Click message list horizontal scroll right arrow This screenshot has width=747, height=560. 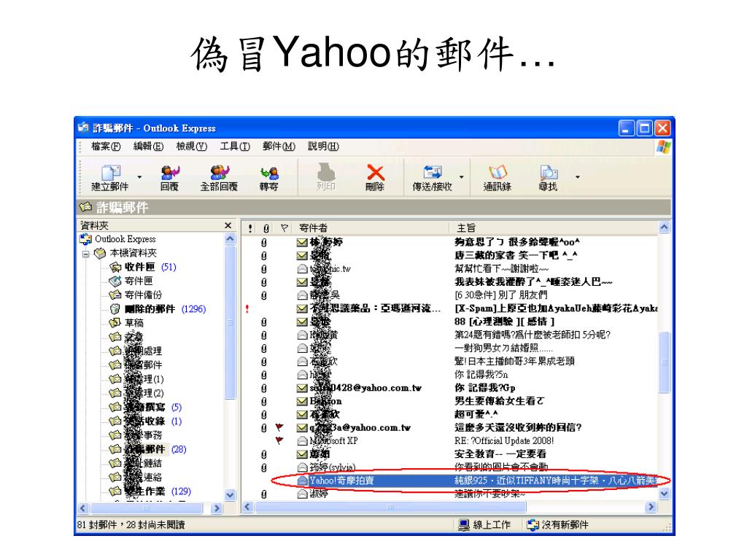pyautogui.click(x=651, y=507)
